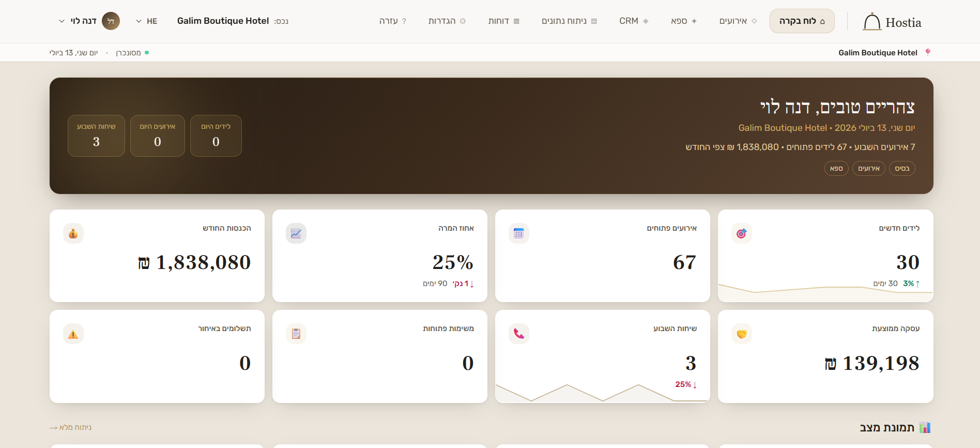The image size is (980, 448).
Task: Open the CRM menu item
Action: click(634, 21)
